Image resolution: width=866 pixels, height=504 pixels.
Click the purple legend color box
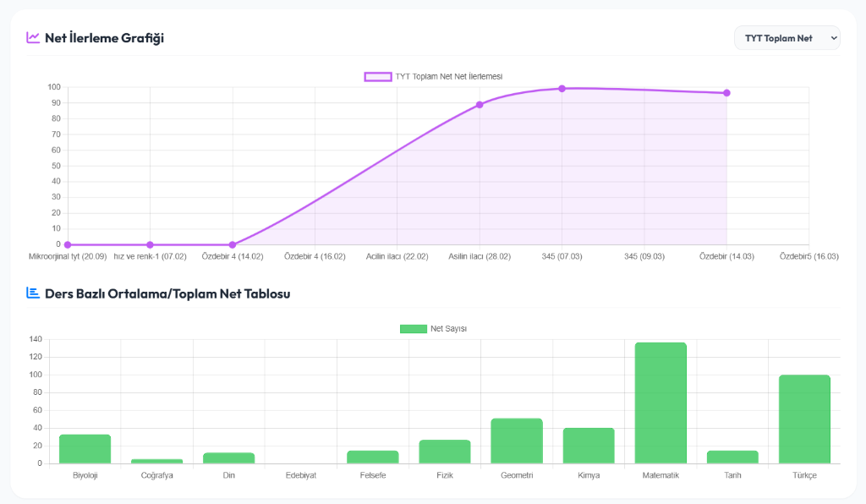pos(378,76)
